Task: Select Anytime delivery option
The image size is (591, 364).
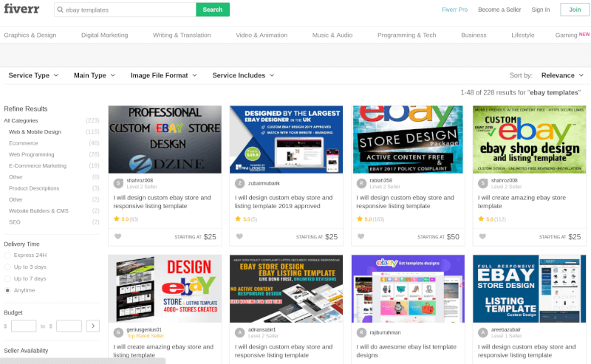Action: pyautogui.click(x=7, y=290)
